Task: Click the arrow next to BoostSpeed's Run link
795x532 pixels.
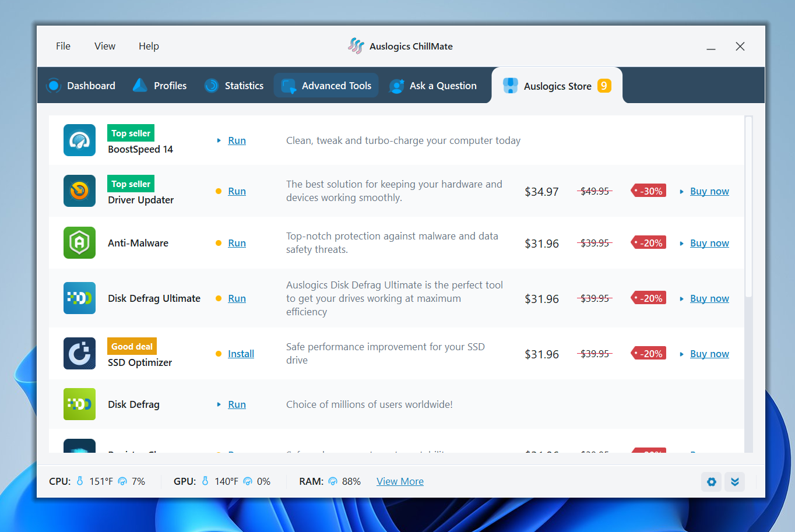Action: tap(220, 140)
